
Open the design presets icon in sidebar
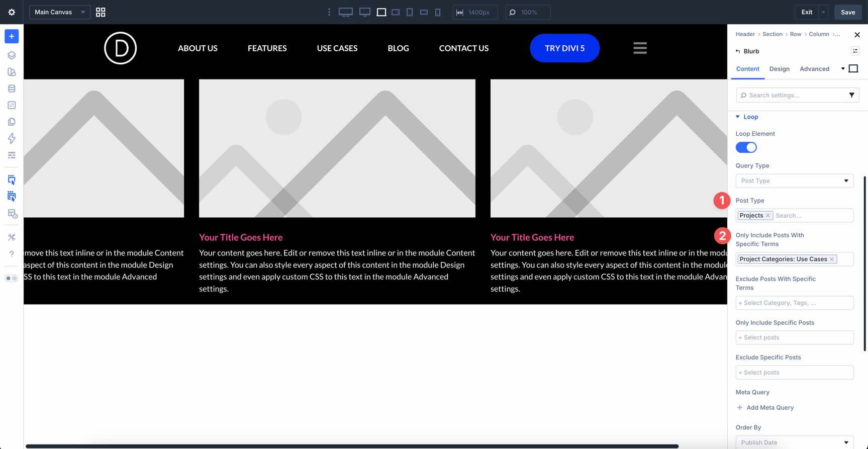(x=12, y=72)
